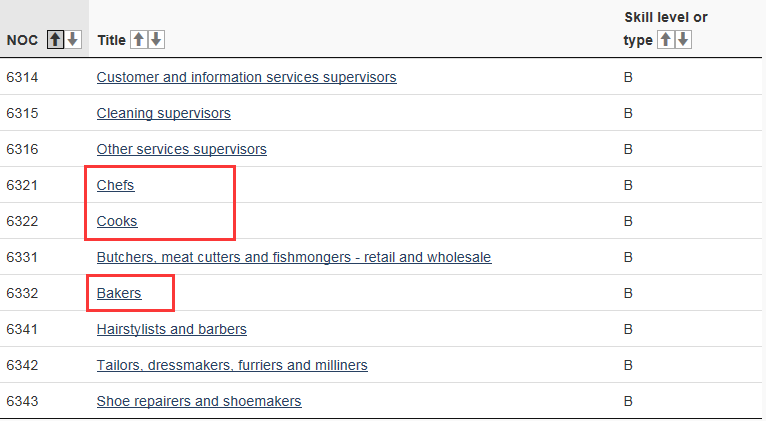Open Customer and information services supervisors link
This screenshot has height=421, width=766.
[247, 77]
